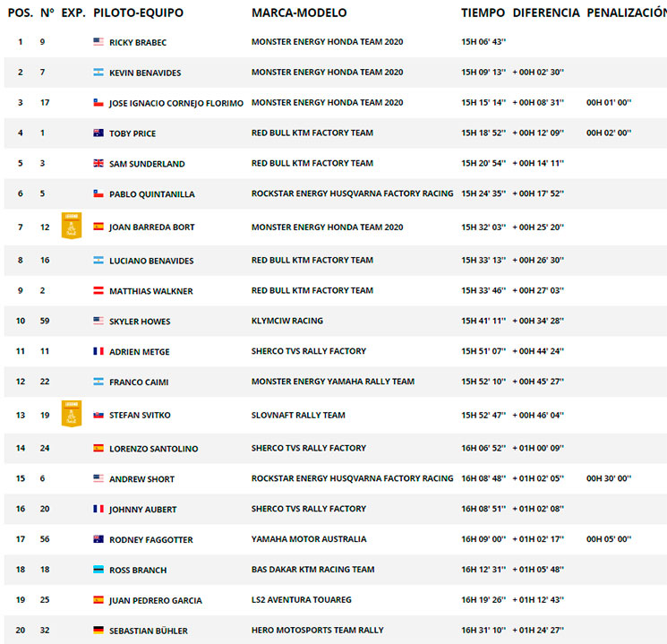This screenshot has width=667, height=644.
Task: Click team BAS DAKAR KTM RACING TEAM
Action: click(x=312, y=569)
